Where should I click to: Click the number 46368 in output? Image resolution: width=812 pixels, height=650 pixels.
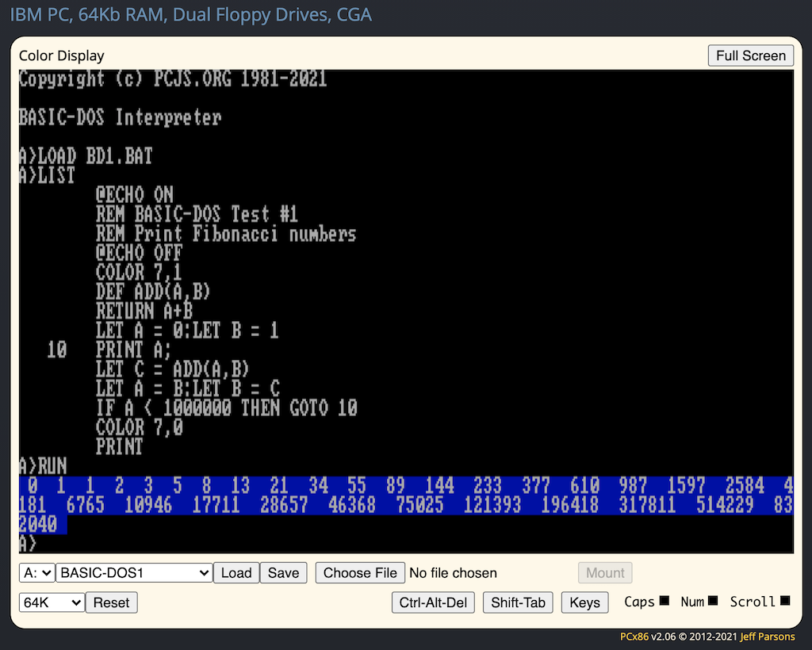click(x=351, y=505)
